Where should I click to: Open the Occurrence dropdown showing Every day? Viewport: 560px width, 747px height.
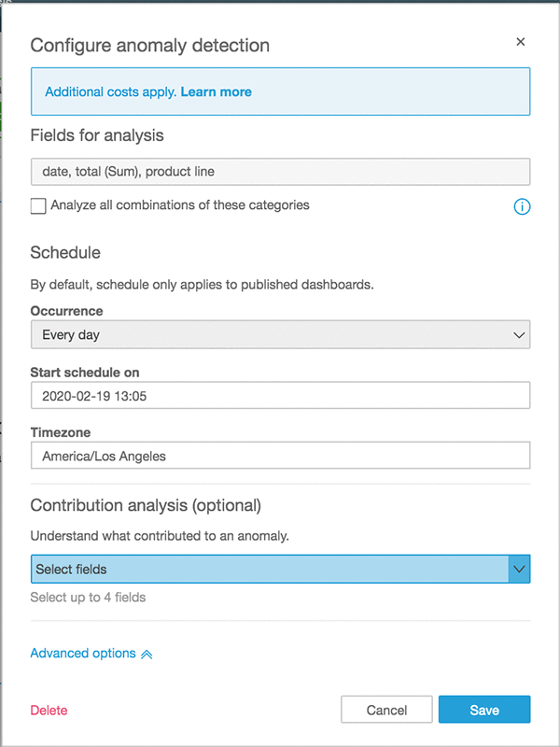tap(281, 334)
